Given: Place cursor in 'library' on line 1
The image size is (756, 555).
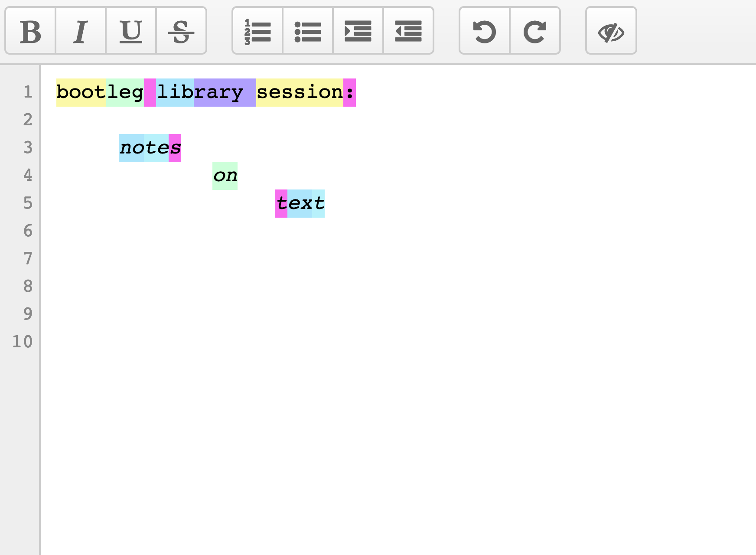Looking at the screenshot, I should point(199,92).
